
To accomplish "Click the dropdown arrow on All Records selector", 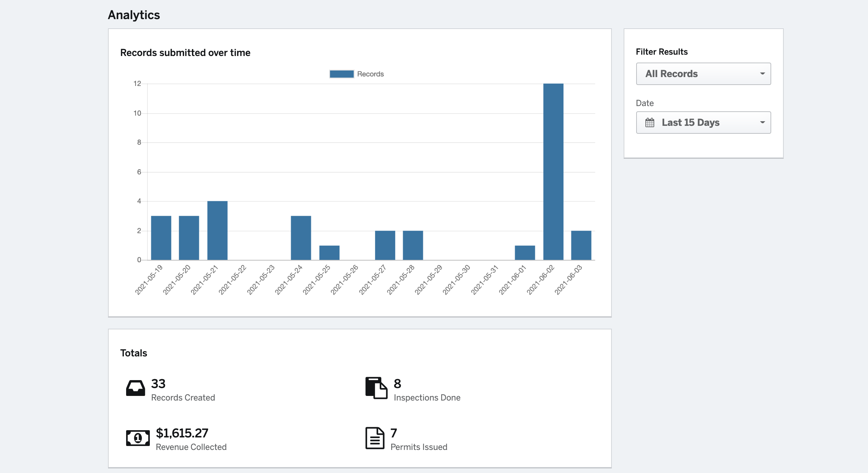I will coord(762,74).
